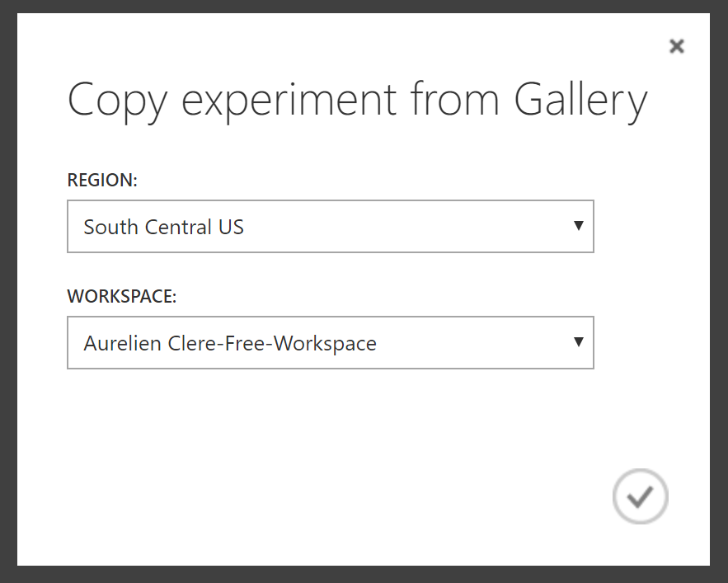This screenshot has width=728, height=583.
Task: Click the Region dropdown arrow
Action: pos(579,226)
